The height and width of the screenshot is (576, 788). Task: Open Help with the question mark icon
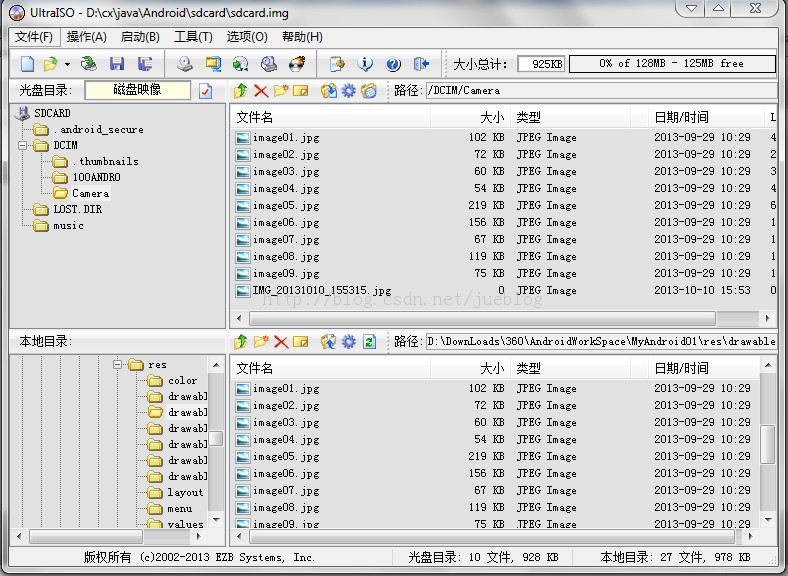tap(393, 64)
